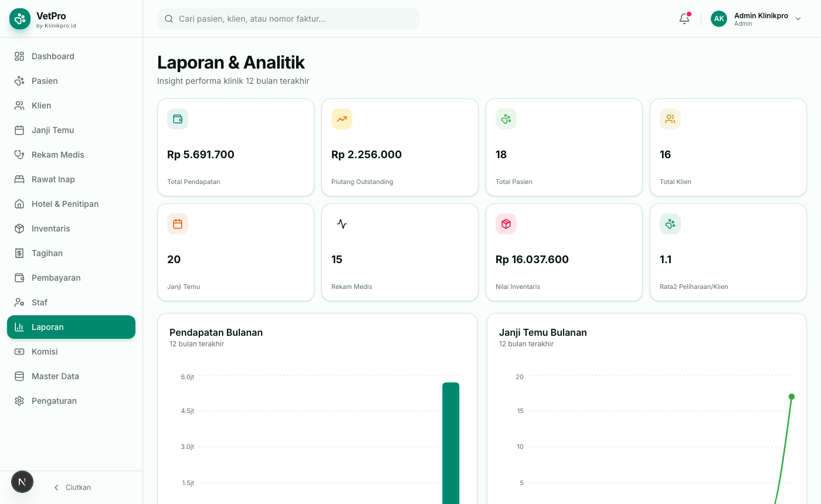Image resolution: width=821 pixels, height=504 pixels.
Task: Go to Master Data
Action: click(x=71, y=376)
